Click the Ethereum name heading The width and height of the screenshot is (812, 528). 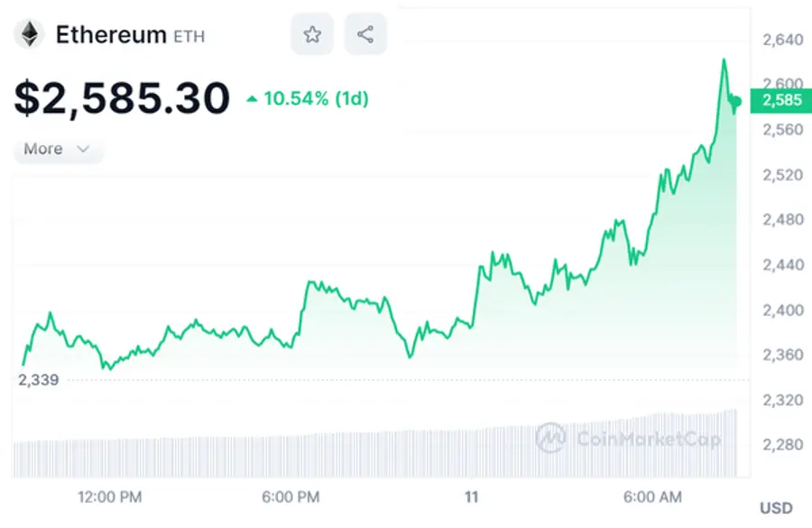pyautogui.click(x=111, y=35)
